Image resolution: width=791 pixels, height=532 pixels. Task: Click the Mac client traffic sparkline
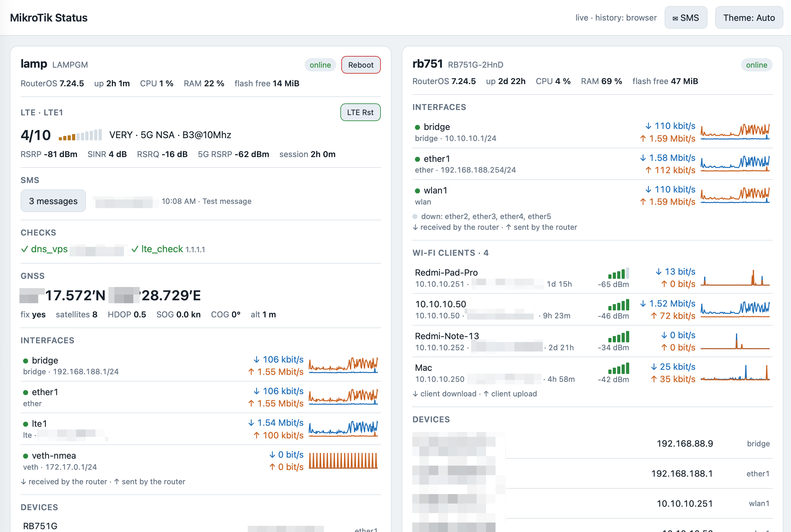point(735,373)
